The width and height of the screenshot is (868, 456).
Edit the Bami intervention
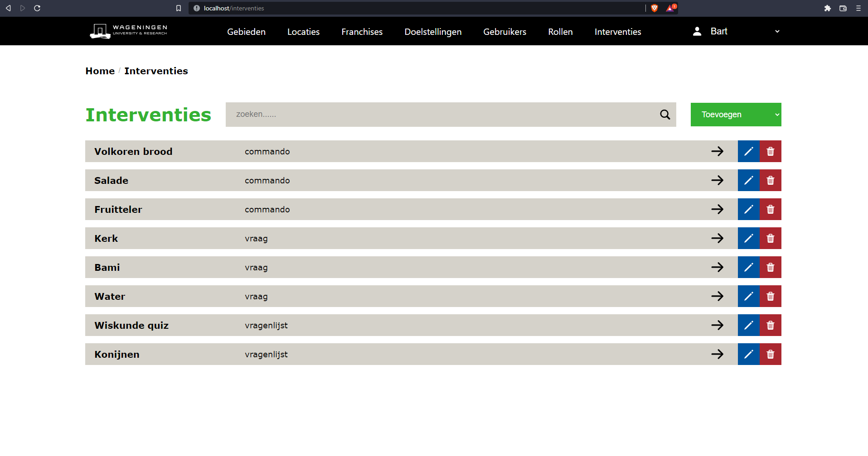tap(748, 267)
